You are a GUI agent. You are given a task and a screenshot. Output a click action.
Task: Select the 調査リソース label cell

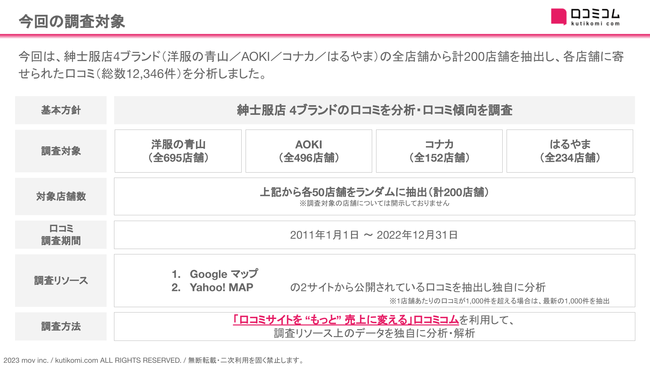click(61, 281)
